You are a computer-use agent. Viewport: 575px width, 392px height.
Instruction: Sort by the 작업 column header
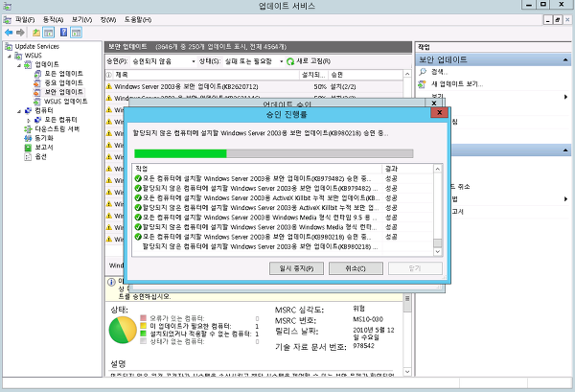[257, 169]
